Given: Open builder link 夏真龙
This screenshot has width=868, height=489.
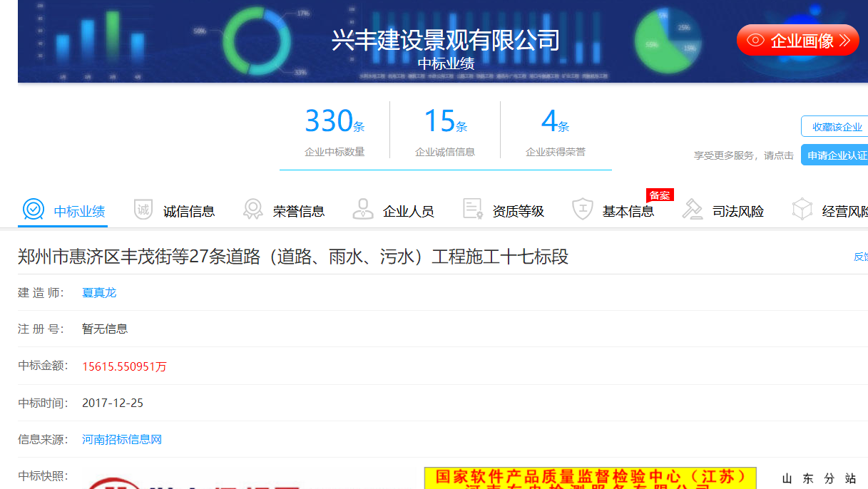Looking at the screenshot, I should pyautogui.click(x=99, y=292).
